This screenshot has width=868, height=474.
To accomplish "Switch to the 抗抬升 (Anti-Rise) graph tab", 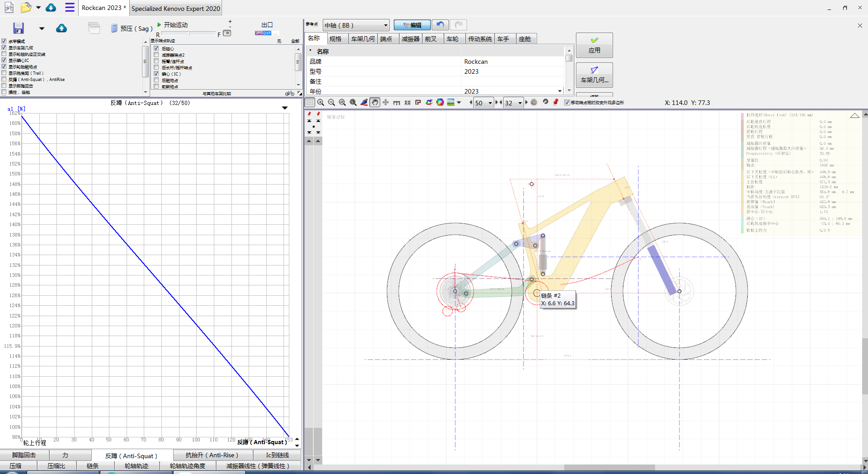I will [x=212, y=455].
